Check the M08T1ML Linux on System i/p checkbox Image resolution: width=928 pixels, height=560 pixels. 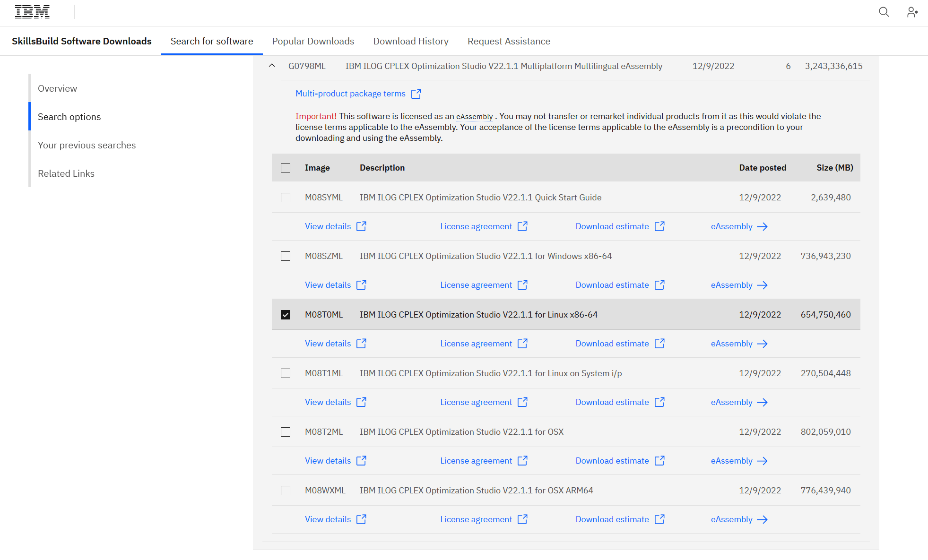click(x=286, y=373)
